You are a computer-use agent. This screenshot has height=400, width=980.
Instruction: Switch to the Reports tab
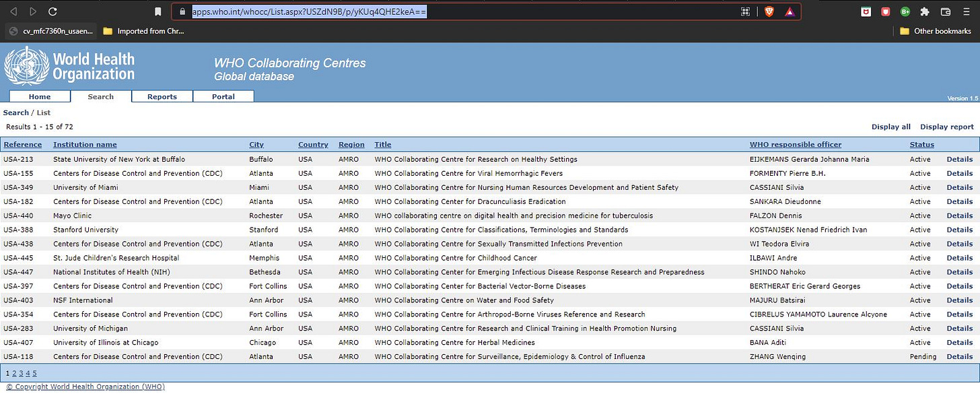click(x=162, y=96)
